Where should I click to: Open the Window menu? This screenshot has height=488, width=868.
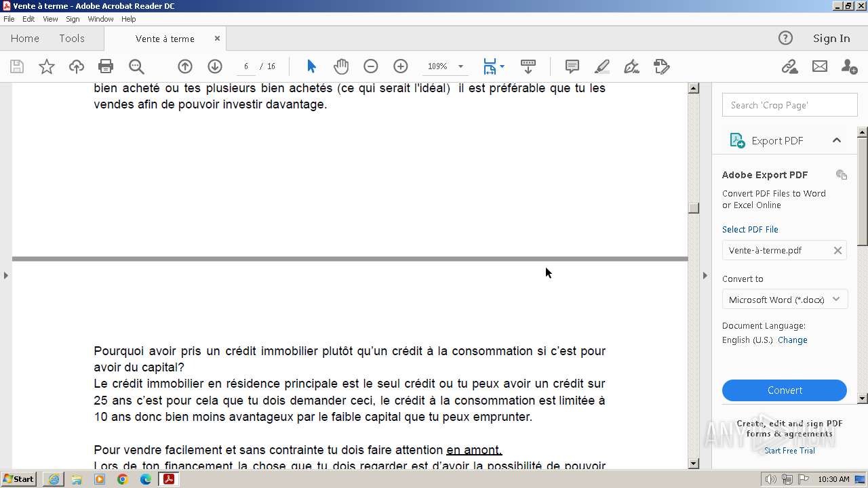pos(100,19)
